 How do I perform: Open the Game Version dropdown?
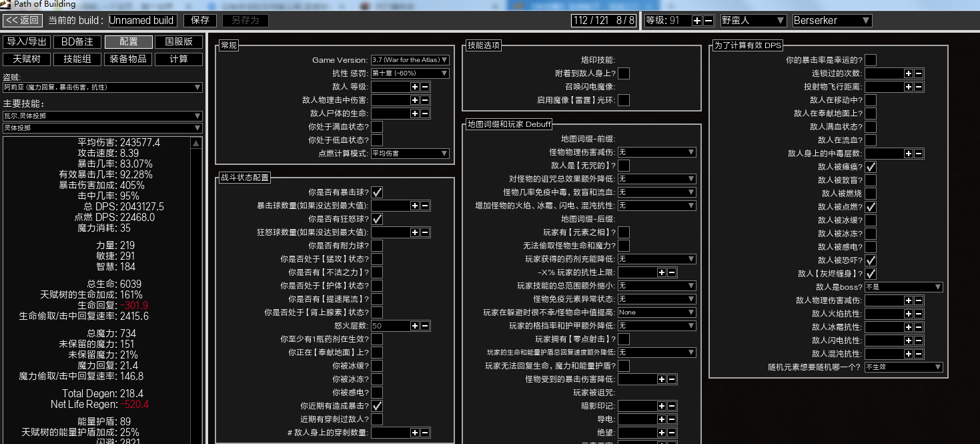point(410,60)
